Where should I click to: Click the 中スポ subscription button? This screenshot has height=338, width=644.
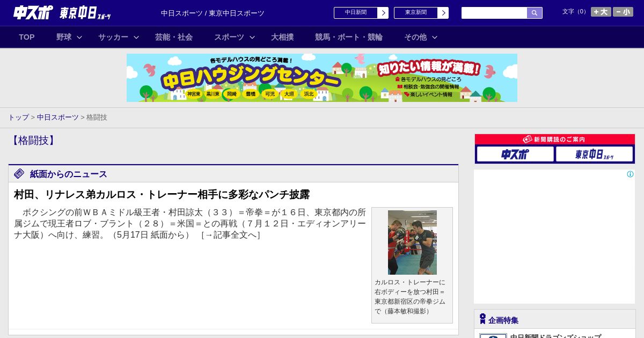pyautogui.click(x=515, y=154)
